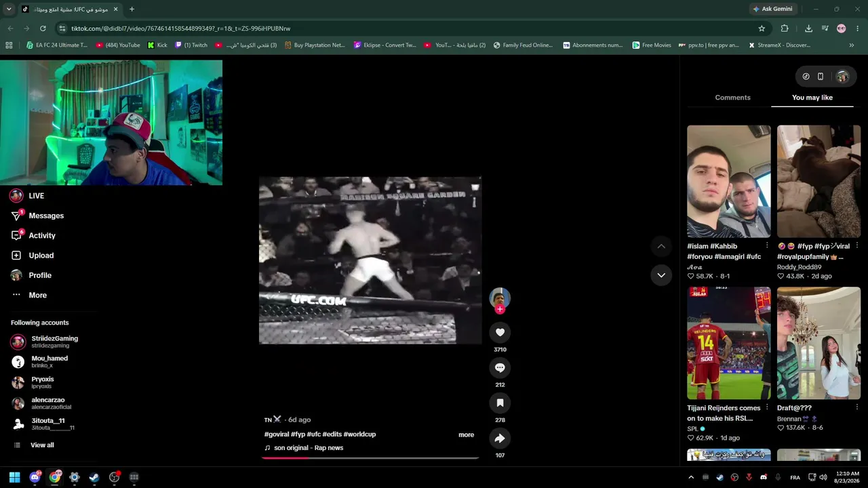Viewport: 868px width, 488px height.
Task: Open the (1) Twitch bookmark
Action: click(x=191, y=45)
